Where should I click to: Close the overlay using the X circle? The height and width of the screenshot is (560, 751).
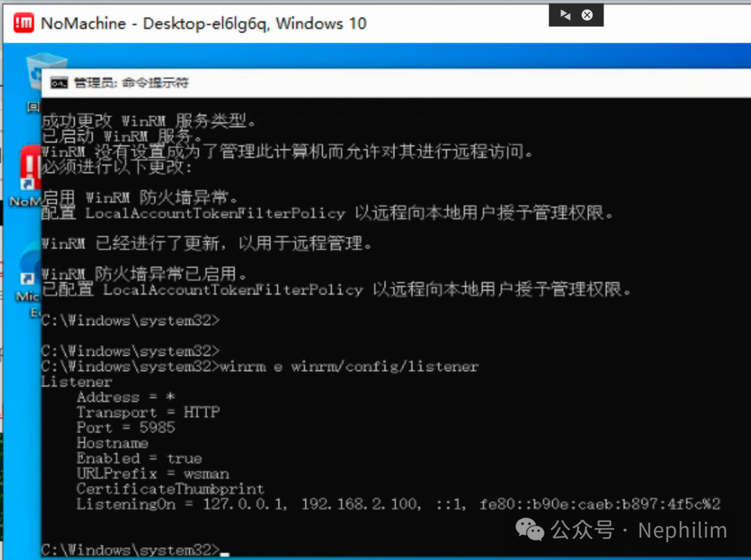587,15
